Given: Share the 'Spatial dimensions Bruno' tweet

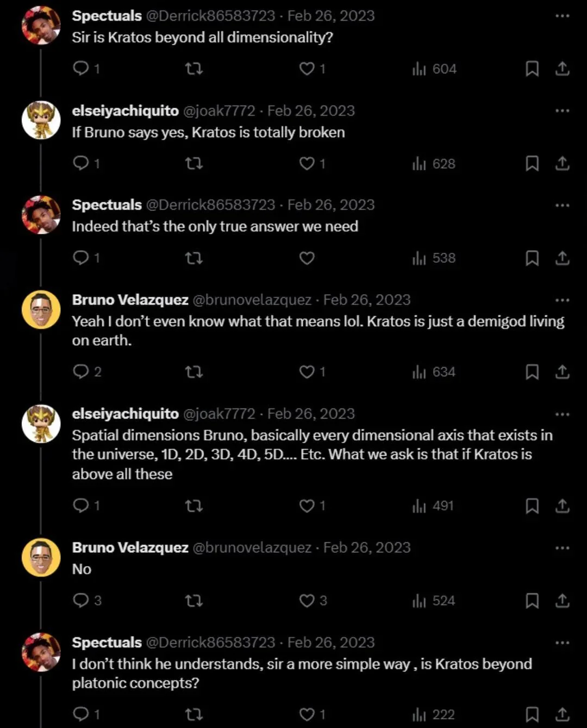Looking at the screenshot, I should tap(563, 506).
